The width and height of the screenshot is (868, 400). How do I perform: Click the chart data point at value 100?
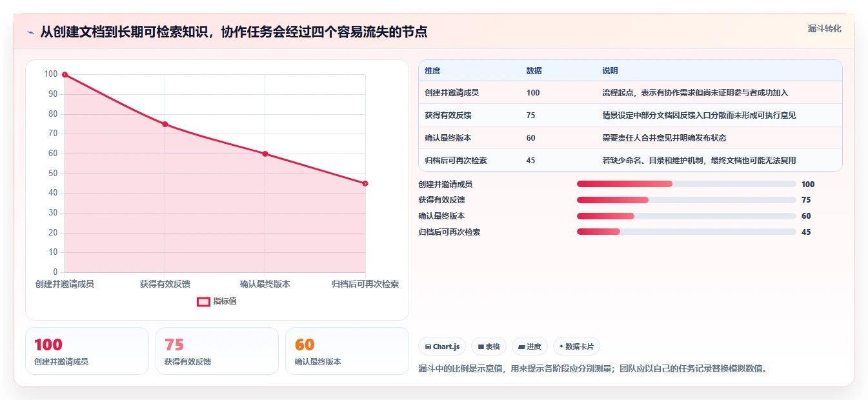(x=65, y=75)
